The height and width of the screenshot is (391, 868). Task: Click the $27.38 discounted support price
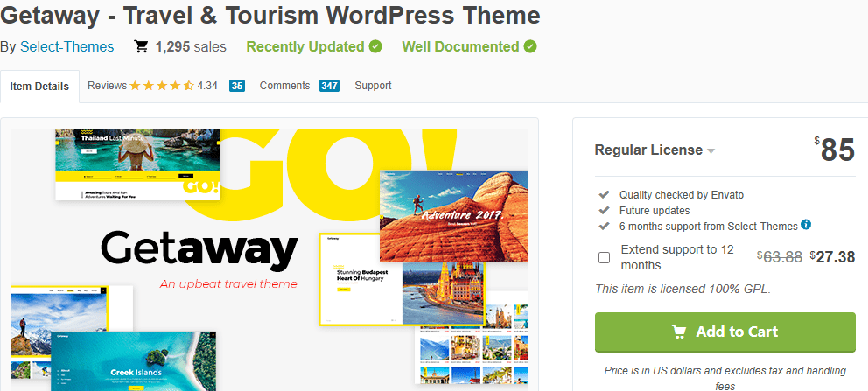[833, 256]
